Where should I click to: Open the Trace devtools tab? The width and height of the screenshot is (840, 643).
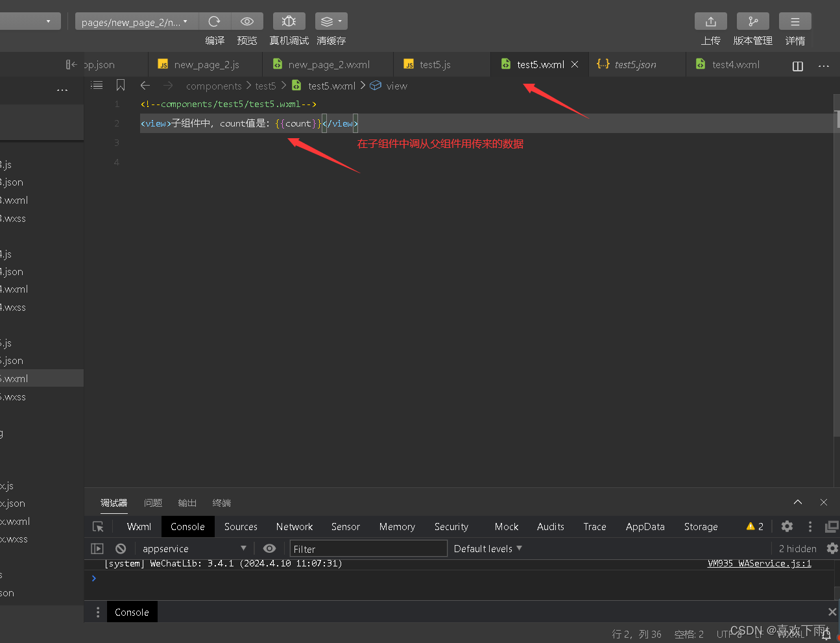pyautogui.click(x=595, y=527)
